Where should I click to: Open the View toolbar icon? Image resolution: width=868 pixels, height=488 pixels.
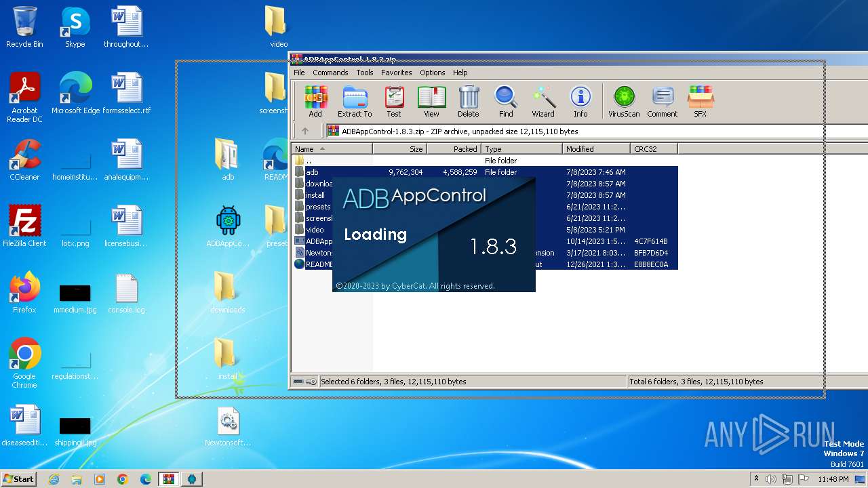click(431, 102)
